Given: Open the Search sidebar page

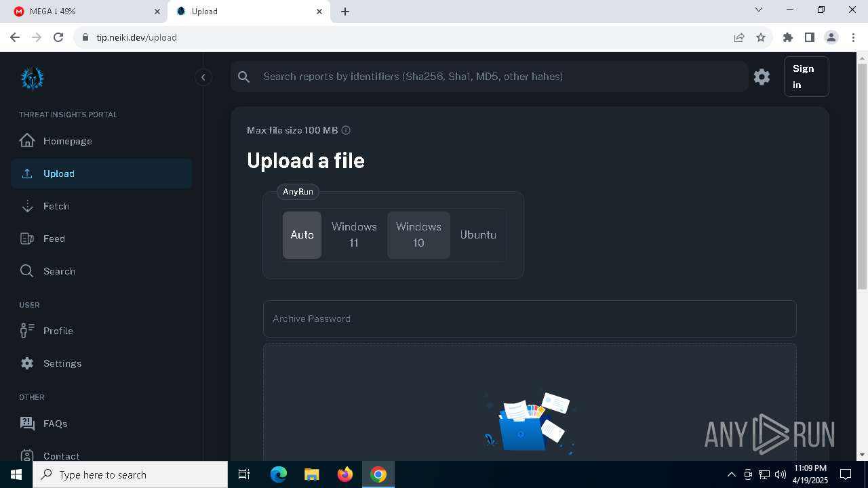Looking at the screenshot, I should click(101, 271).
